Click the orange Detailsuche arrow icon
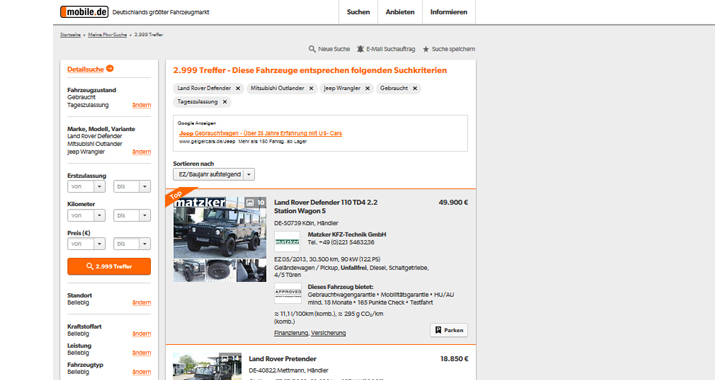Image resolution: width=715 pixels, height=380 pixels. (x=110, y=69)
